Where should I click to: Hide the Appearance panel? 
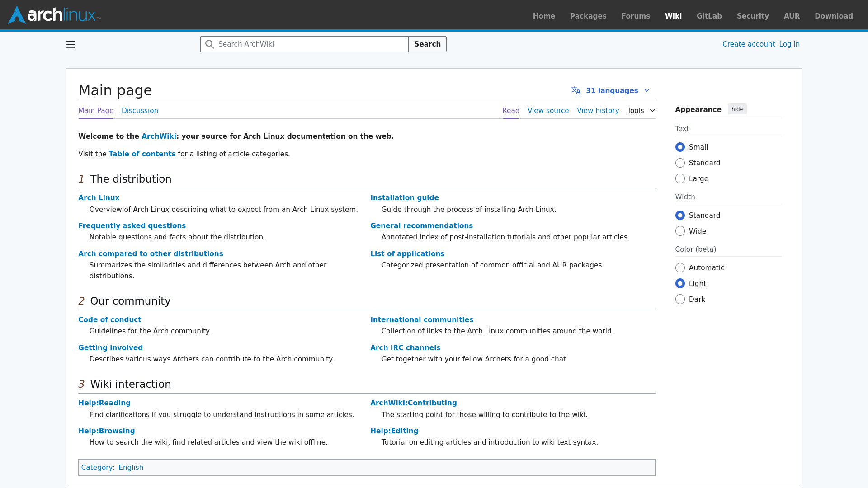pyautogui.click(x=737, y=109)
